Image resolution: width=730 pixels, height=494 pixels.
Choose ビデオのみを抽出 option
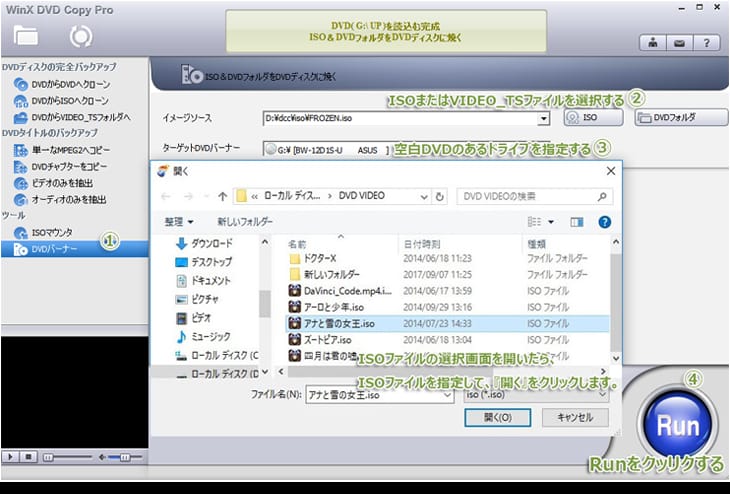54,183
